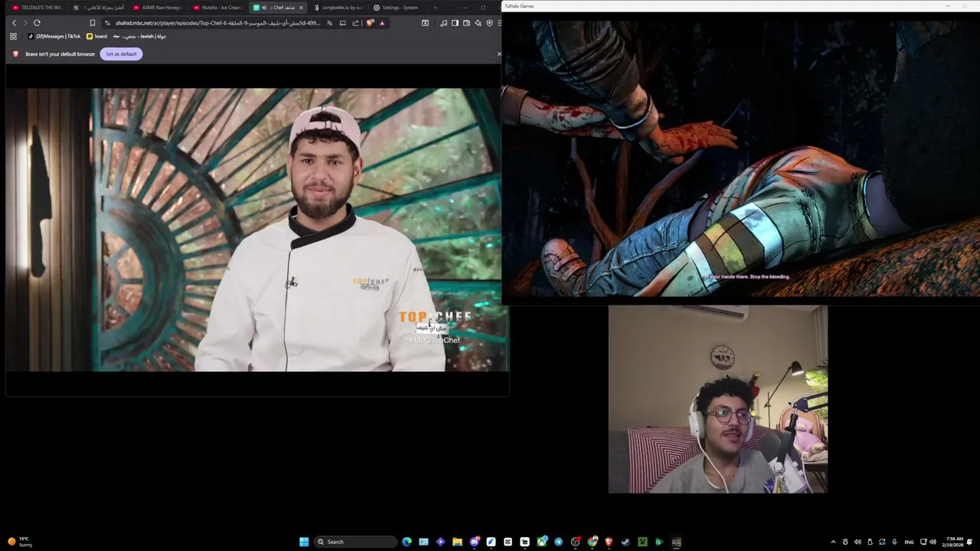980x551 pixels.
Task: Open the ENG language switcher
Action: pyautogui.click(x=909, y=542)
